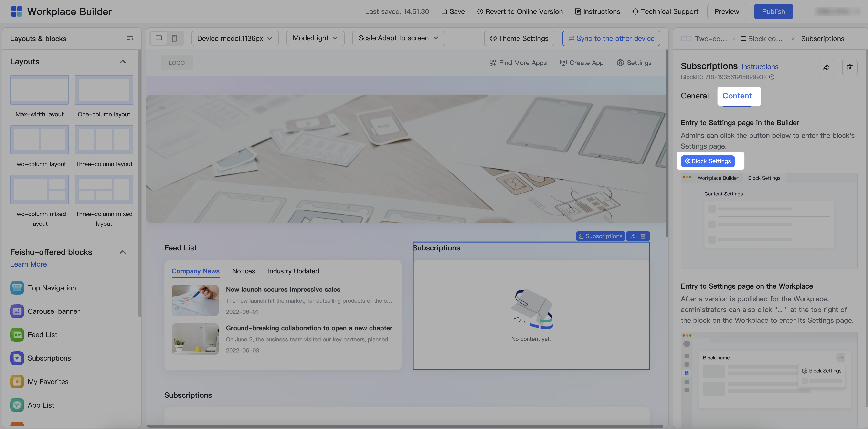The width and height of the screenshot is (868, 429).
Task: Switch to mobile device view icon
Action: coord(175,38)
